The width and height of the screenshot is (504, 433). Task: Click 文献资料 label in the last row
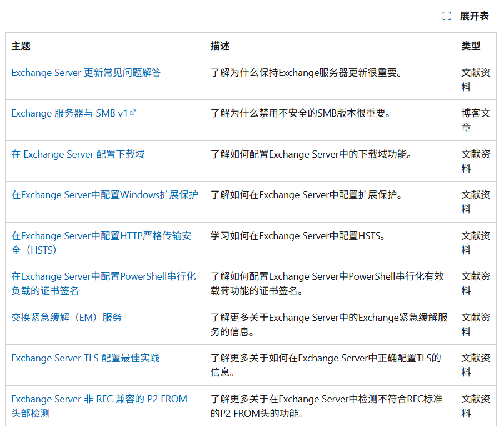pyautogui.click(x=476, y=406)
